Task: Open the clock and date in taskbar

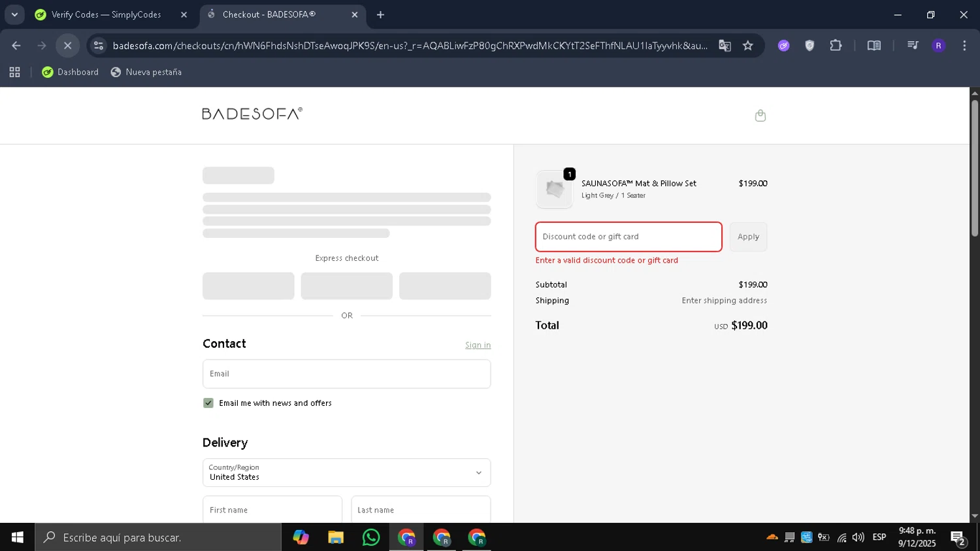Action: (x=917, y=537)
